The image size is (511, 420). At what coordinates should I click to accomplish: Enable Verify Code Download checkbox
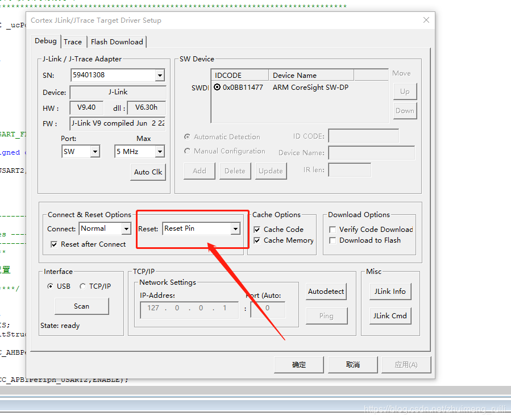[x=333, y=230]
